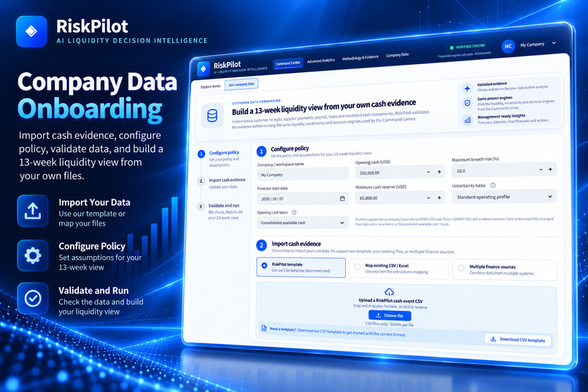Open the Company Data tab
This screenshot has height=392, width=588.
click(x=397, y=55)
